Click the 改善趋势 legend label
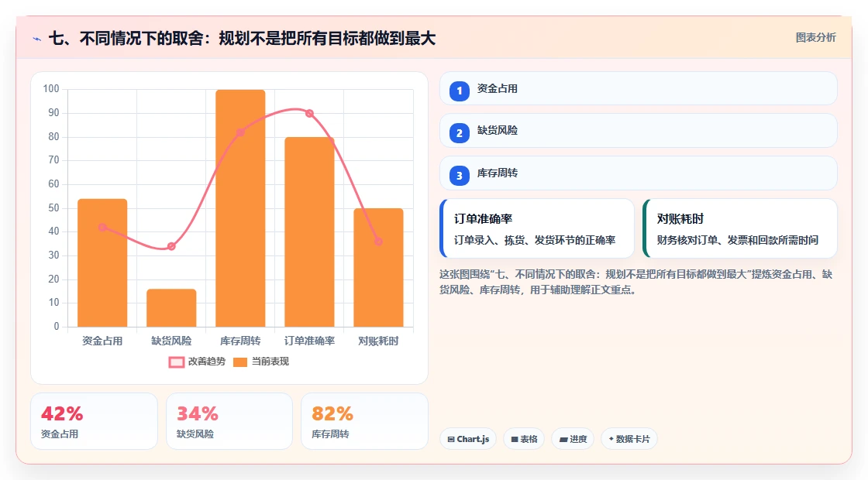Viewport: 868px width, 480px height. tap(206, 362)
